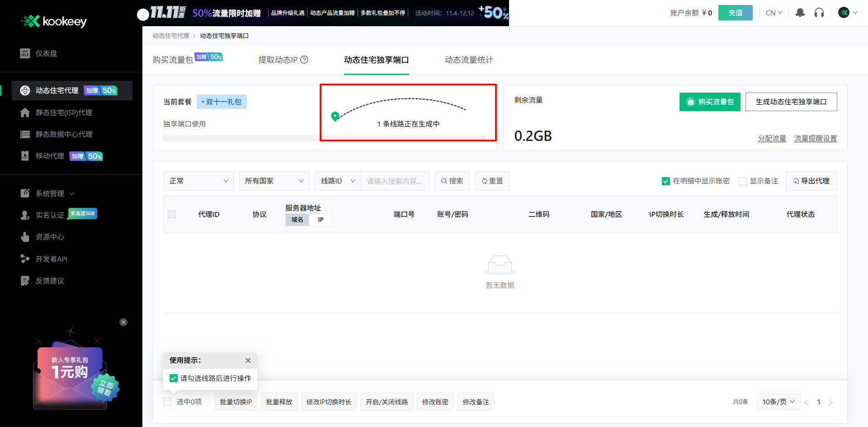
Task: Go to 移动代理 in the sidebar
Action: tap(50, 156)
